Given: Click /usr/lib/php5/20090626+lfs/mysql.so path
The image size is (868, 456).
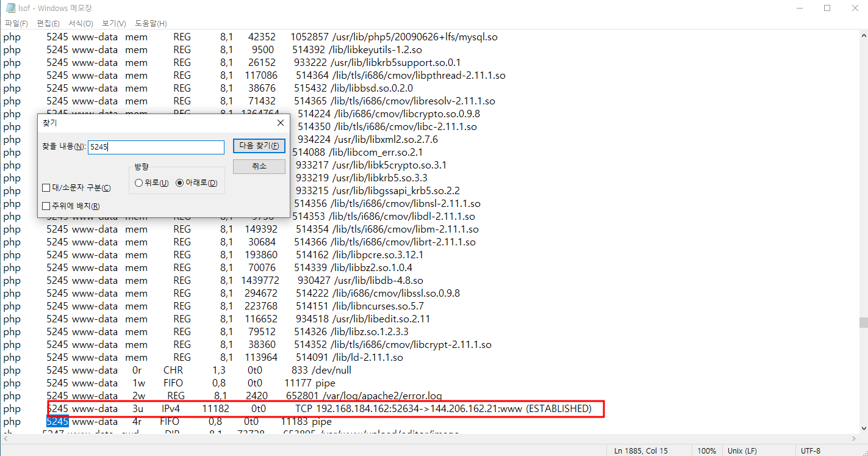Looking at the screenshot, I should [x=414, y=37].
